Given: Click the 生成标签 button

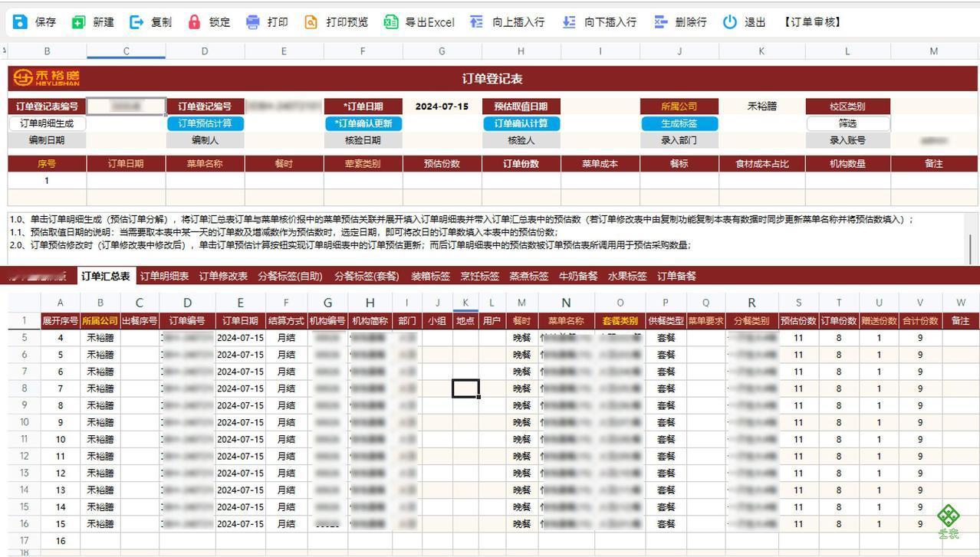Looking at the screenshot, I should tap(679, 123).
